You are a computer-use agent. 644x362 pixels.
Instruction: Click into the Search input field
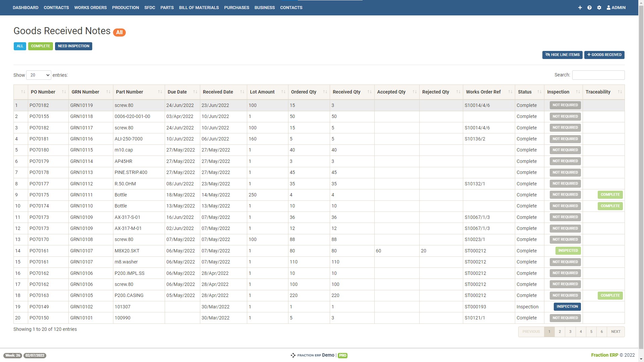pos(598,75)
